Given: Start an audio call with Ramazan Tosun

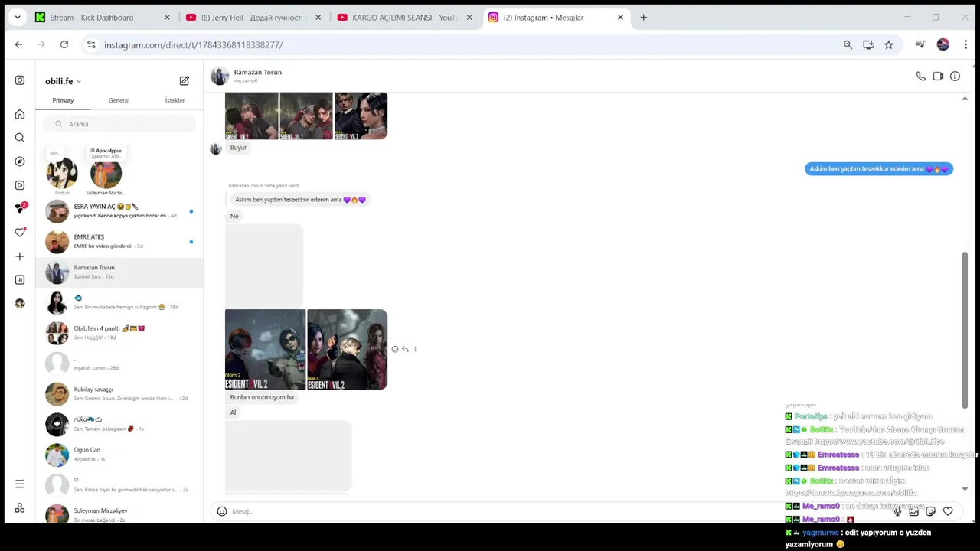Looking at the screenshot, I should 921,77.
